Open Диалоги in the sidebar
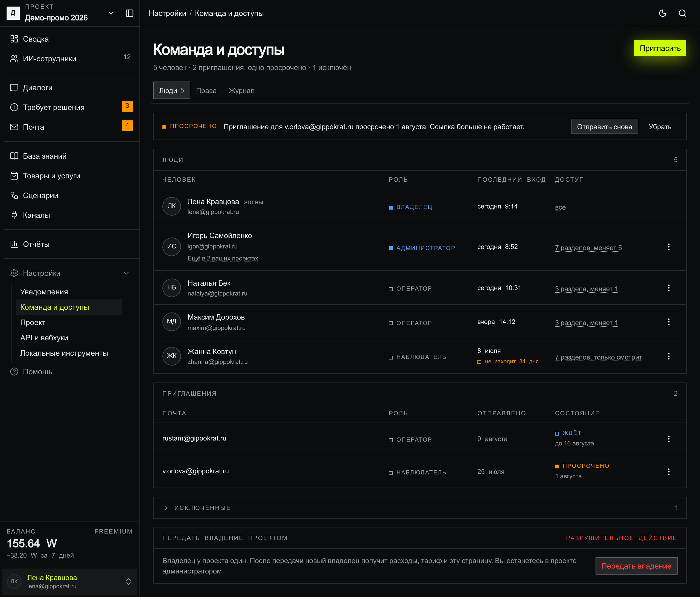Screen dimensions: 700x597 (70, 88)
